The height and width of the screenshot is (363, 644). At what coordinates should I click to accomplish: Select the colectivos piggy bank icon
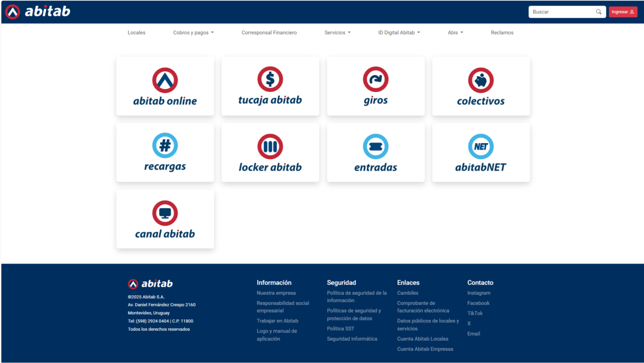481,81
